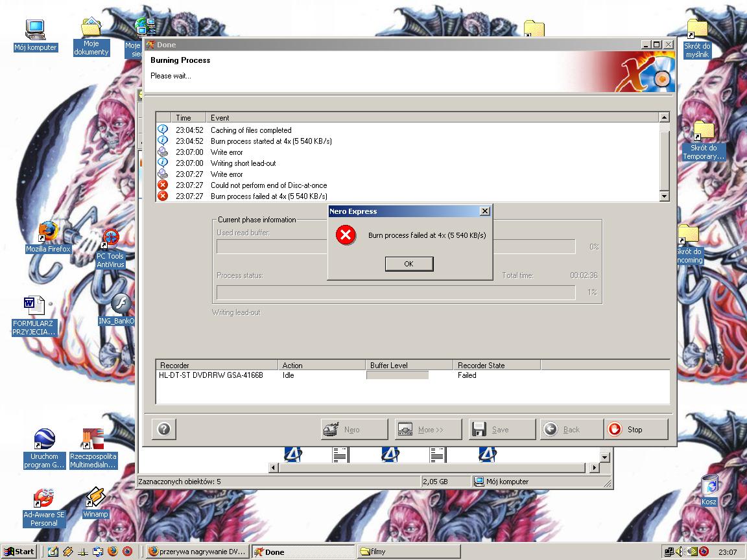
Task: Select 'Could not perform end of Disc-at-once' entry
Action: pyautogui.click(x=407, y=185)
